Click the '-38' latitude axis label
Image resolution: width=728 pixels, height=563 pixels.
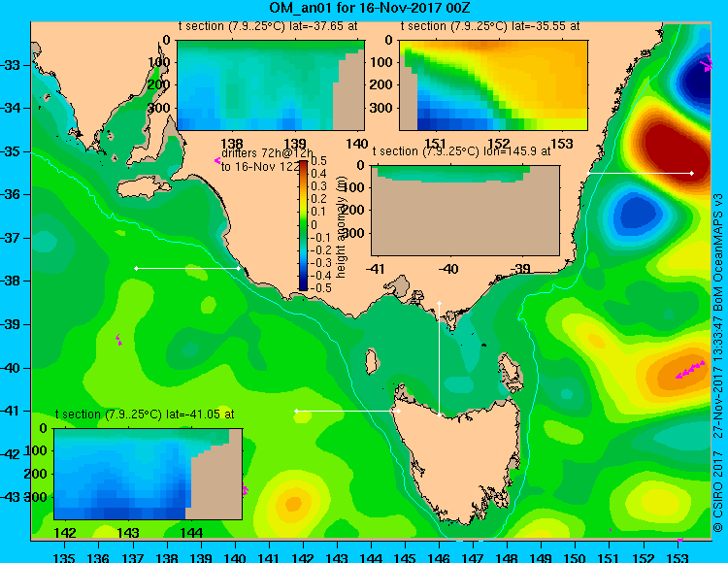(11, 281)
